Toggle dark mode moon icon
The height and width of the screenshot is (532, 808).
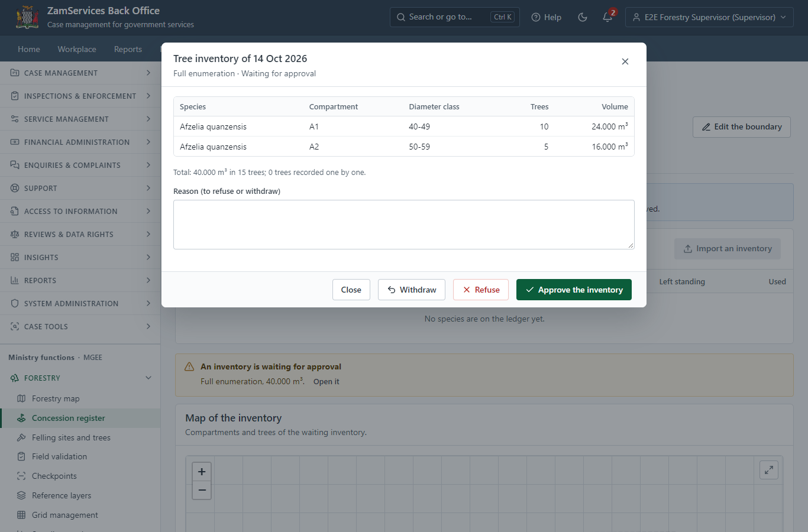click(583, 17)
